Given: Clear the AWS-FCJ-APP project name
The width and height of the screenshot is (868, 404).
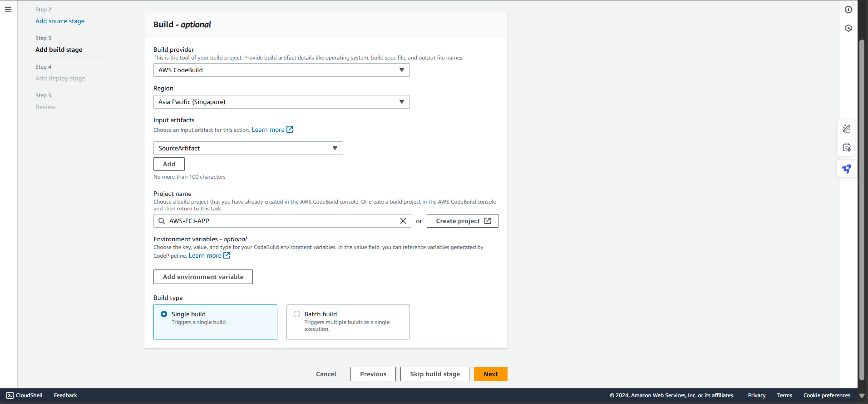Looking at the screenshot, I should point(403,221).
